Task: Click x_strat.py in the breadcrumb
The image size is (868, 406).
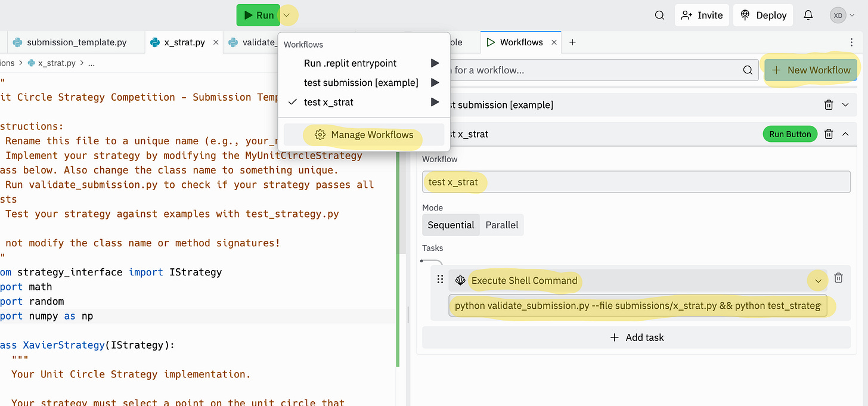Action: point(57,63)
